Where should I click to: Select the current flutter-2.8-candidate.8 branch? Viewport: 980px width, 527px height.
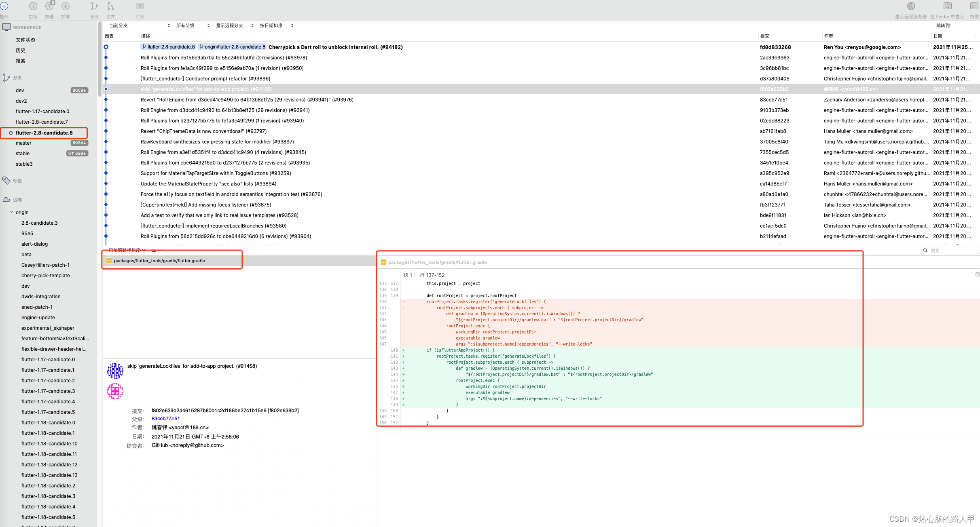point(44,133)
